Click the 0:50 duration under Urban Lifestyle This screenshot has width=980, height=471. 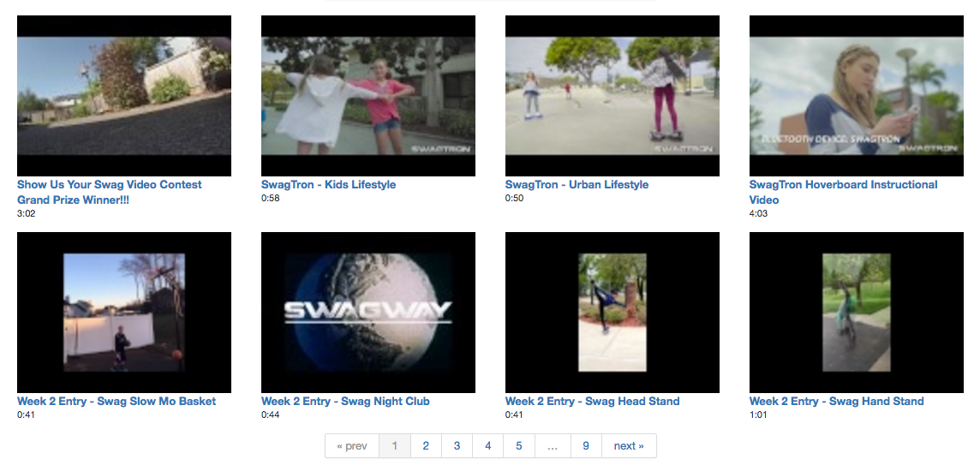(514, 199)
